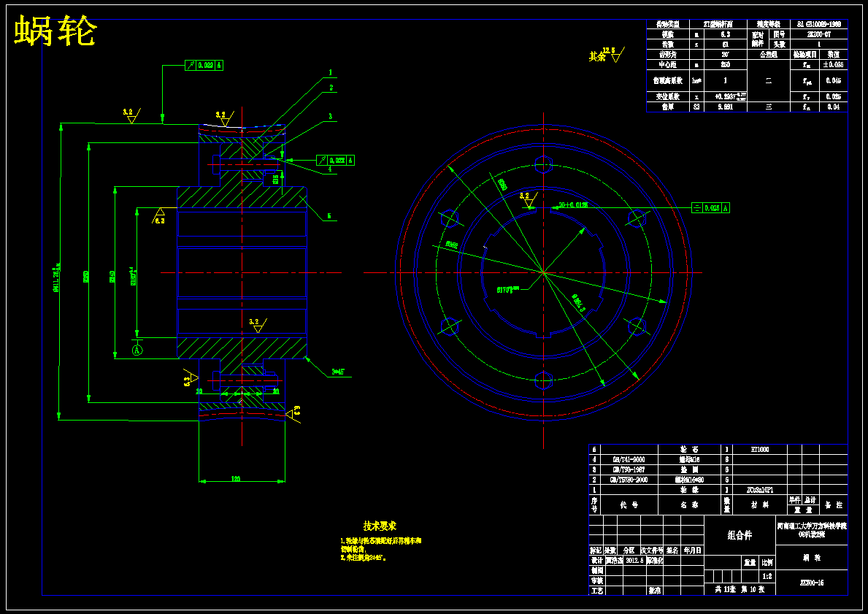Image resolution: width=868 pixels, height=614 pixels.
Task: Click part balloon number 2
Action: pyautogui.click(x=331, y=88)
